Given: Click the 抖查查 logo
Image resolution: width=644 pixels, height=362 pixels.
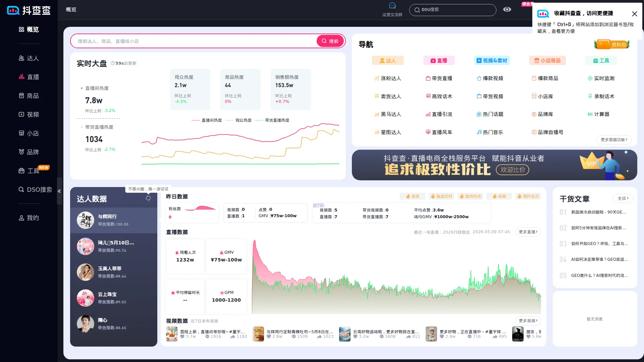Looking at the screenshot, I should click(29, 10).
